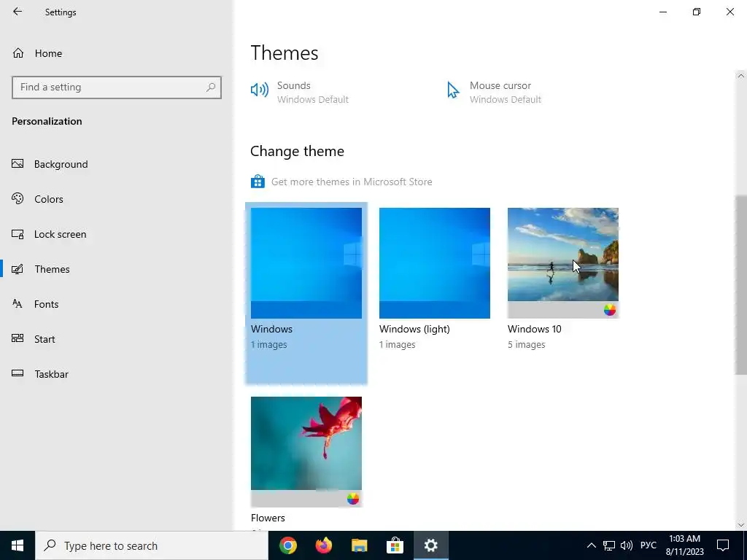The height and width of the screenshot is (560, 747).
Task: Click '1 images' under Windows (light)
Action: [x=398, y=345]
